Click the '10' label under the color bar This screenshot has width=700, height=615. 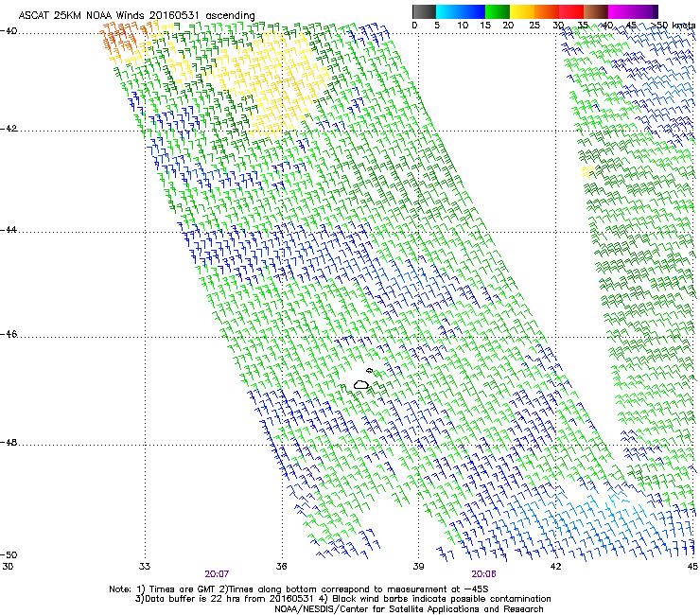tap(463, 26)
